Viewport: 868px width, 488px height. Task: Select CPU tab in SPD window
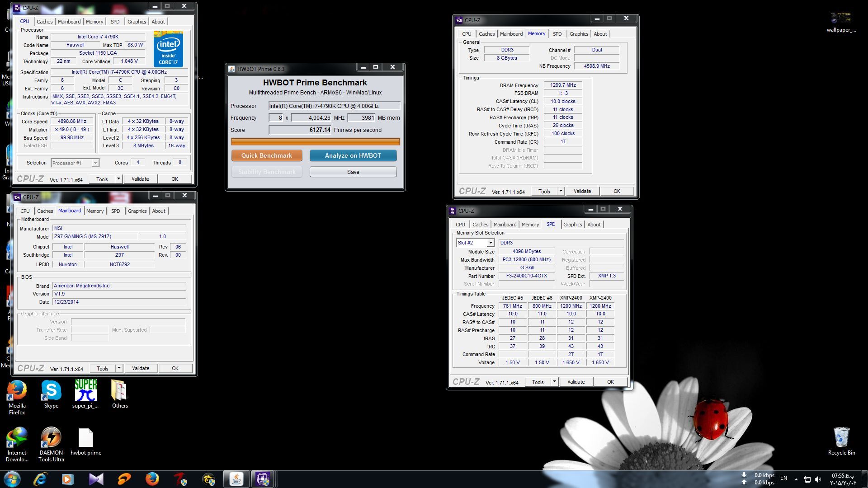(460, 225)
